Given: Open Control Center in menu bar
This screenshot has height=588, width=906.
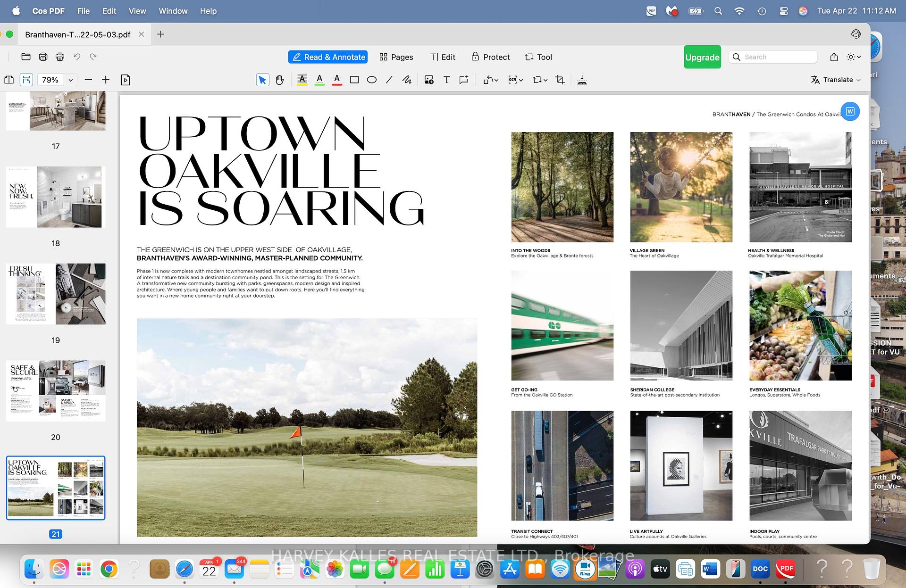Looking at the screenshot, I should click(783, 11).
